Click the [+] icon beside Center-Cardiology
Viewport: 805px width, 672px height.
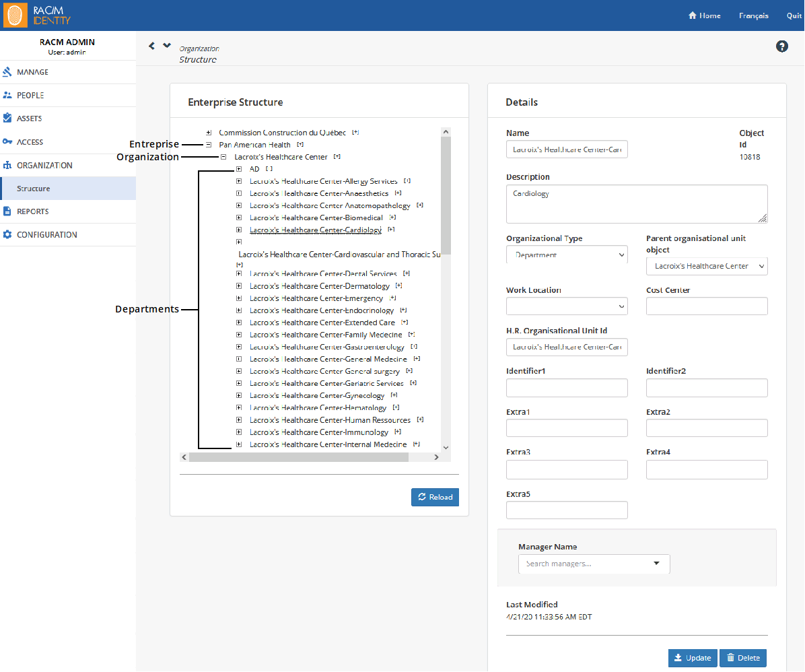pyautogui.click(x=391, y=229)
